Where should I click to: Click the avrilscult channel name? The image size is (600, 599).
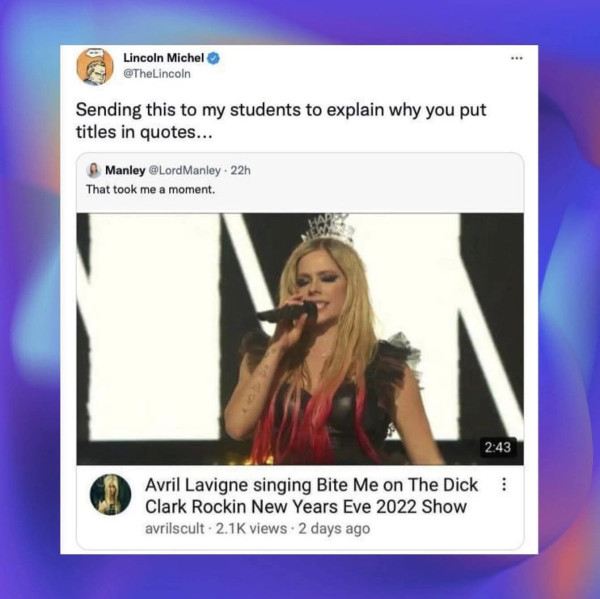click(174, 529)
